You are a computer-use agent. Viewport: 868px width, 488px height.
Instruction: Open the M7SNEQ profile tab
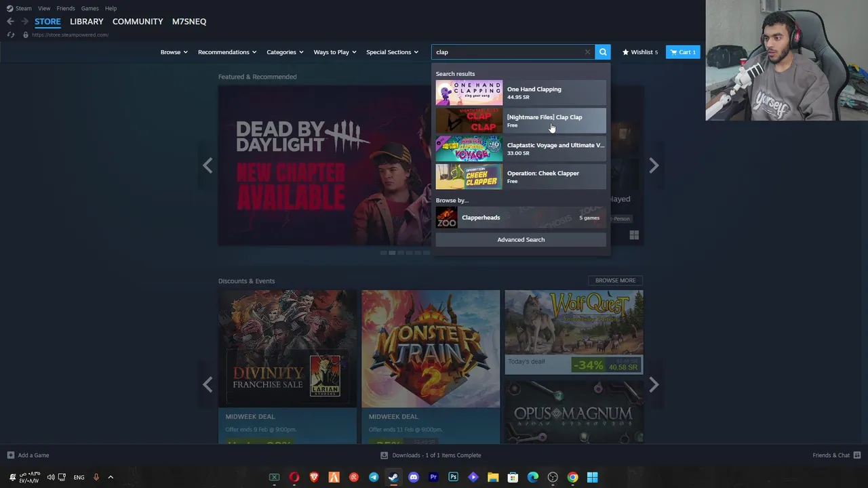(x=189, y=22)
